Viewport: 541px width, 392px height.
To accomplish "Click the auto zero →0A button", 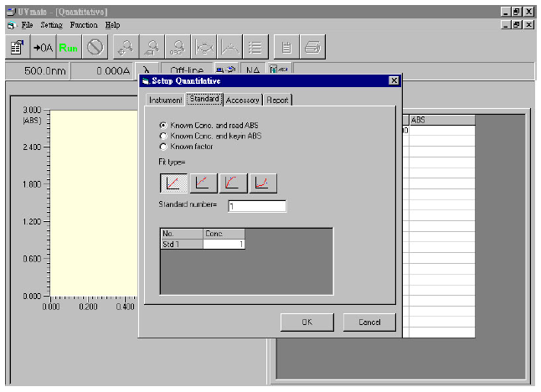I will tap(42, 48).
